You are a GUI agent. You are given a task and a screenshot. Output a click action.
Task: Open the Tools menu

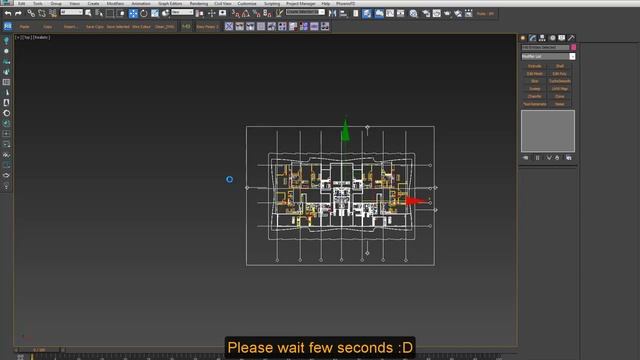(x=38, y=3)
